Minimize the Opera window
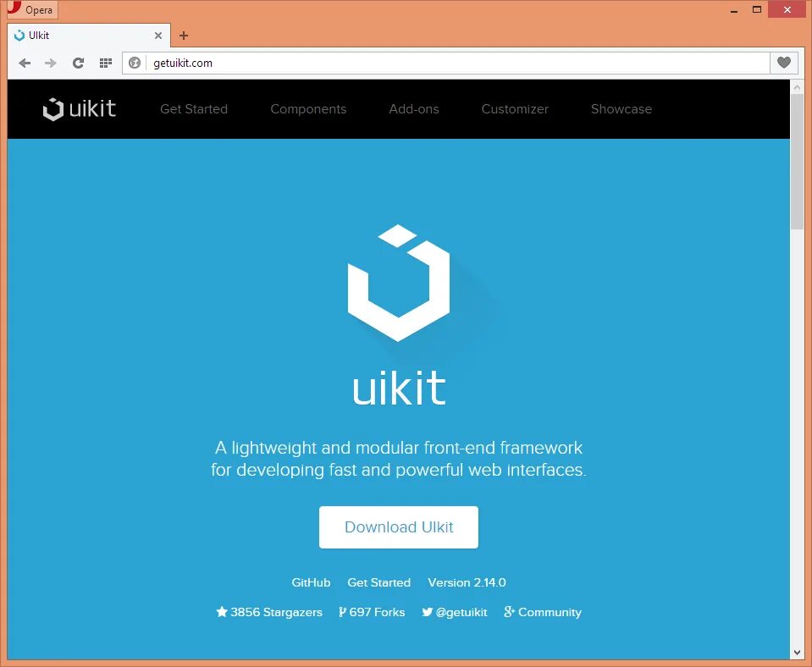The image size is (812, 667). click(734, 10)
